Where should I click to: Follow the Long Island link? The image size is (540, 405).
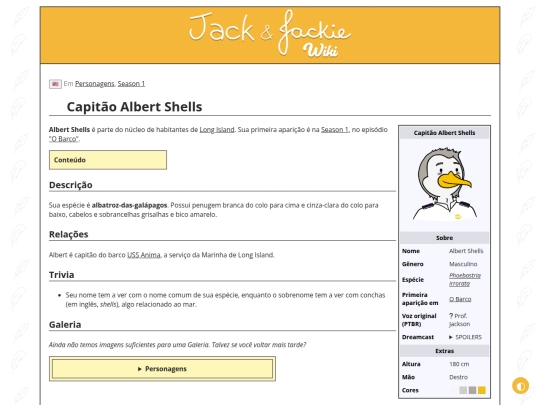tap(217, 130)
